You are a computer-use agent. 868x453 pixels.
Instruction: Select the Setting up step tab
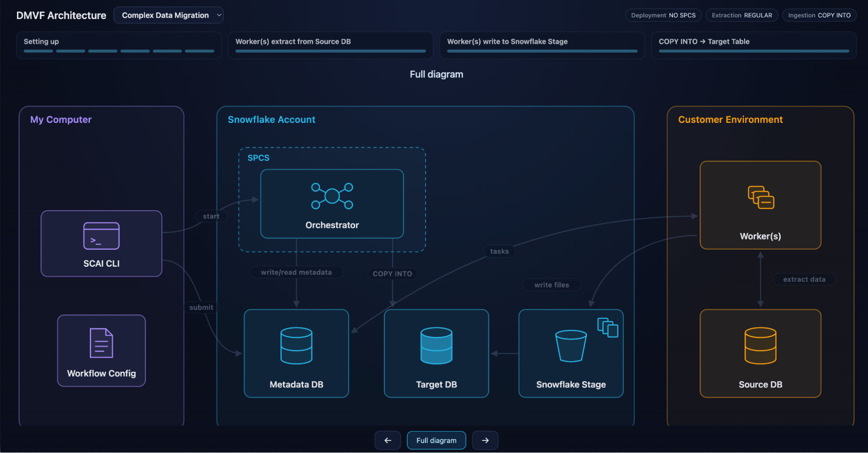pos(119,45)
